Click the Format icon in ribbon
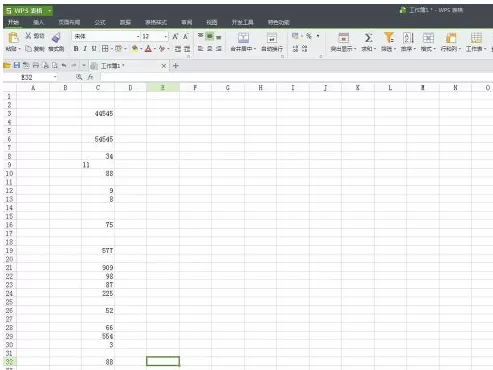This screenshot has width=493, height=370. tap(428, 38)
